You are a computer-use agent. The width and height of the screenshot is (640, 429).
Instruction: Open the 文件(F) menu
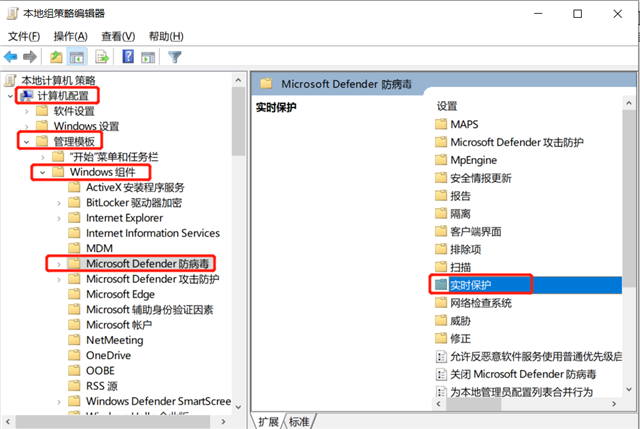coord(24,36)
